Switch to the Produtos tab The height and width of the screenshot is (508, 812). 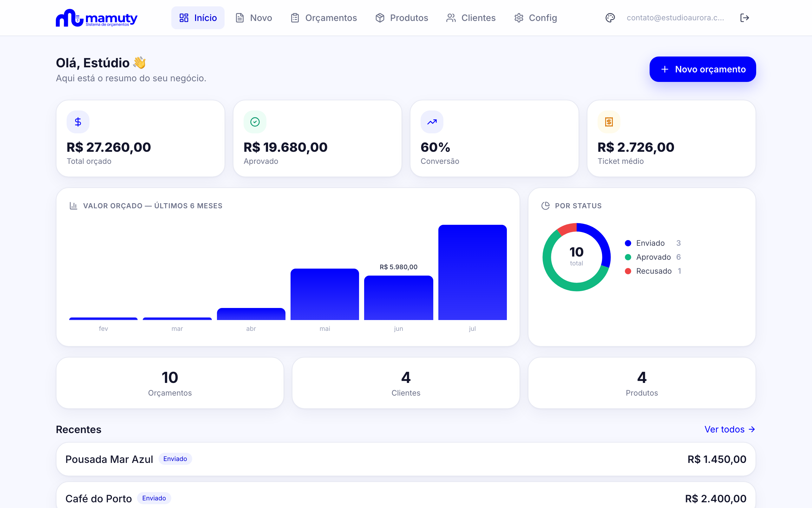(x=402, y=18)
